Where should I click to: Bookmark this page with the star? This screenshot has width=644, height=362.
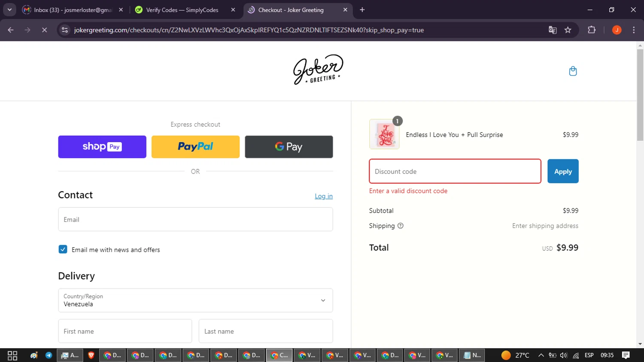568,30
